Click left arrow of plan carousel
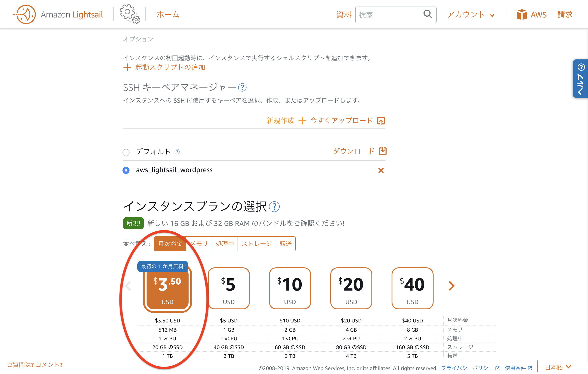Viewport: 588px width, 374px height. pyautogui.click(x=128, y=286)
